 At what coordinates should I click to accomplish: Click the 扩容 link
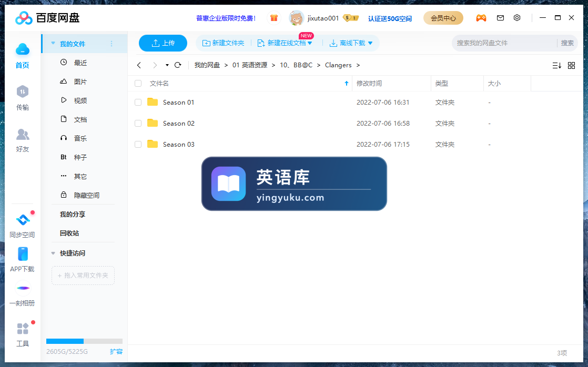pyautogui.click(x=116, y=352)
